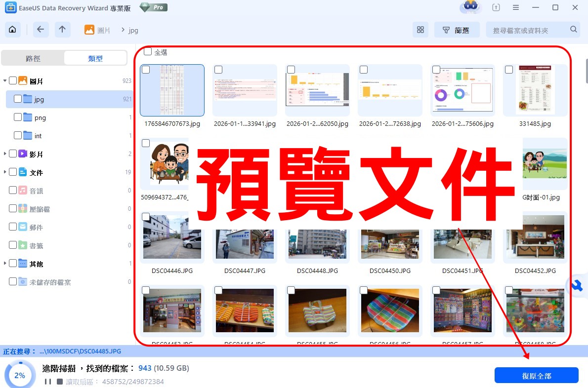The image size is (588, 388).
Task: Click the 未儲存的檔案 category icon
Action: (23, 282)
